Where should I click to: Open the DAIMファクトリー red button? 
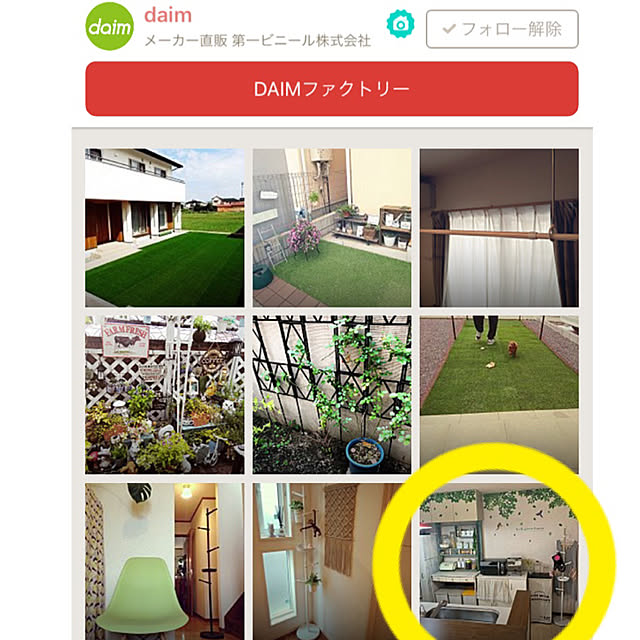tap(332, 89)
